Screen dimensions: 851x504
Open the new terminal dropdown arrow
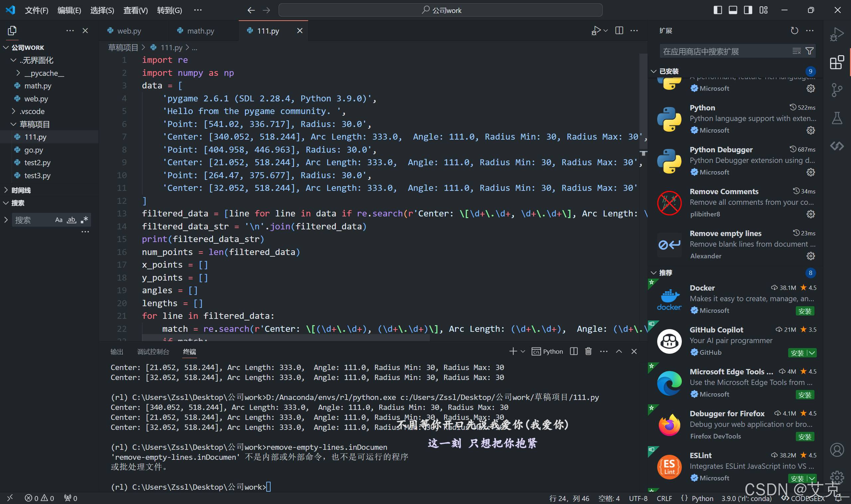pos(523,351)
